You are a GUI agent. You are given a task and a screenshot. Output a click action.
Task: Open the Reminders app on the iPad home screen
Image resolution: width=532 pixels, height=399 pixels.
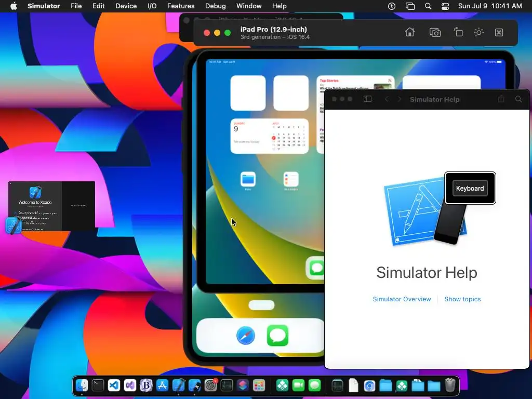[291, 179]
